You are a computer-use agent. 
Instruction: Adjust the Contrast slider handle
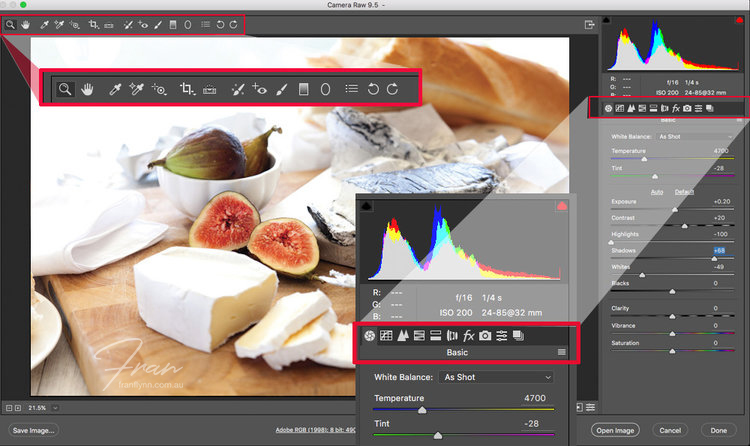684,226
